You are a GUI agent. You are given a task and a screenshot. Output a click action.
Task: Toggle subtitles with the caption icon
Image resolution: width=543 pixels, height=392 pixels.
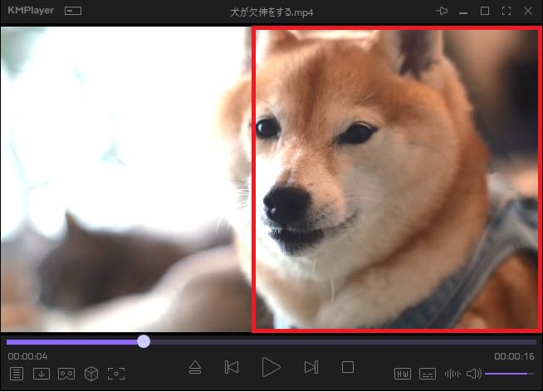tap(428, 374)
